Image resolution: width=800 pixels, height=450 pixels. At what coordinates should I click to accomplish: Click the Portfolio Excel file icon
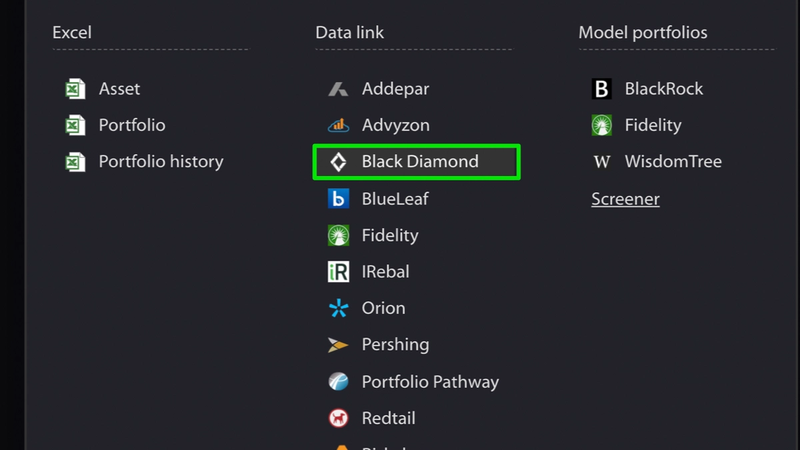click(x=76, y=125)
